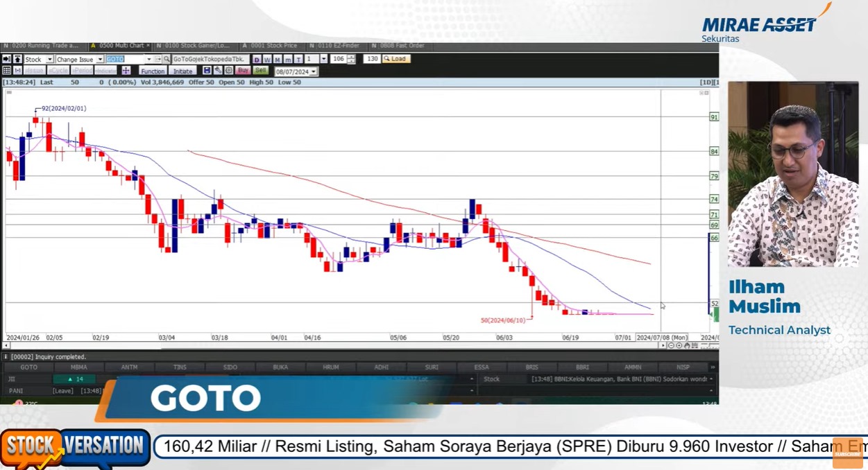Switch to the 0100 Stock Gainer/Loser tab

tap(194, 46)
